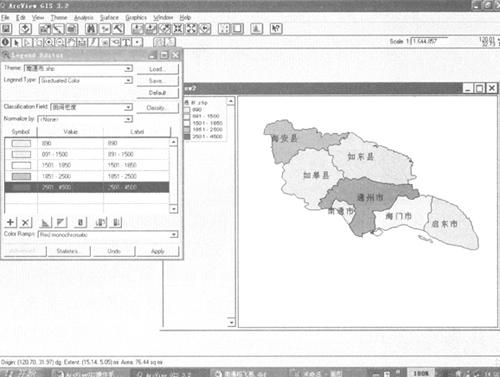Open the Legend Type dropdown
This screenshot has height=377, width=500.
(86, 80)
